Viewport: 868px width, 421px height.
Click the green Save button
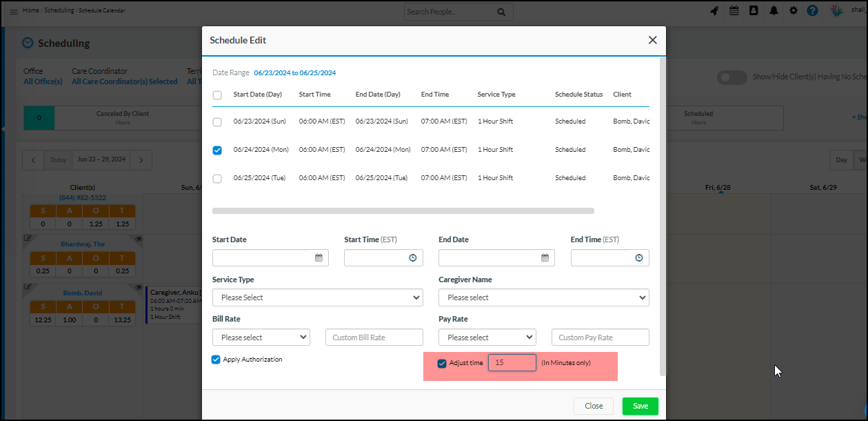640,406
